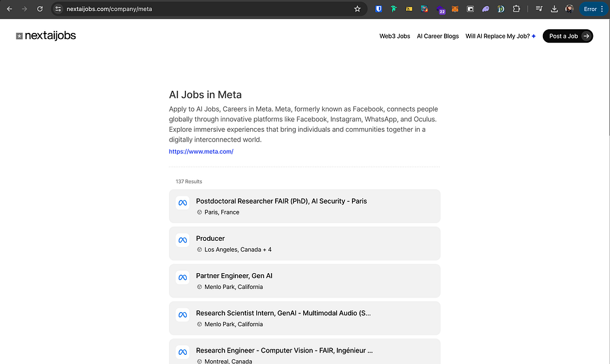
Task: Go to AI Career Blogs
Action: [x=437, y=36]
